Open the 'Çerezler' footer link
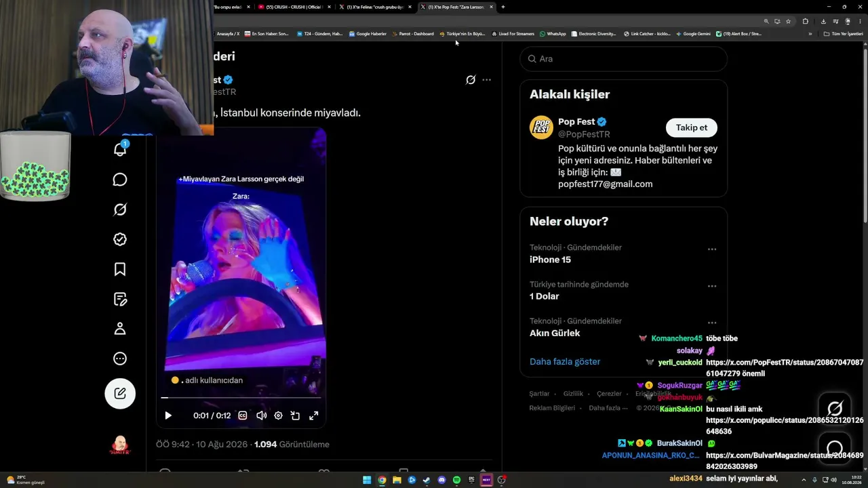The width and height of the screenshot is (868, 488). coord(609,394)
